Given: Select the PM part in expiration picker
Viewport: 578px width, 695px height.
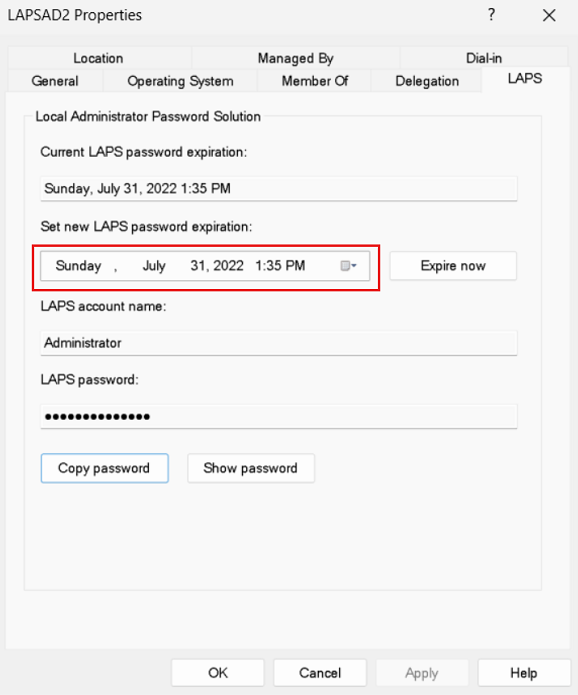Looking at the screenshot, I should 295,266.
